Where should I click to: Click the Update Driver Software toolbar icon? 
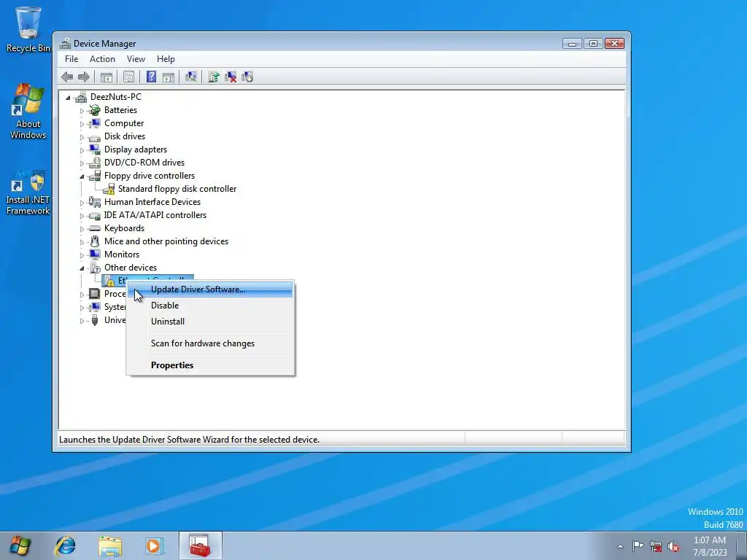click(214, 77)
